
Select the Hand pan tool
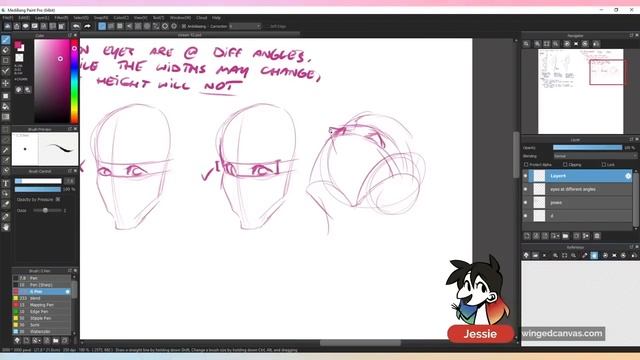(x=6, y=227)
